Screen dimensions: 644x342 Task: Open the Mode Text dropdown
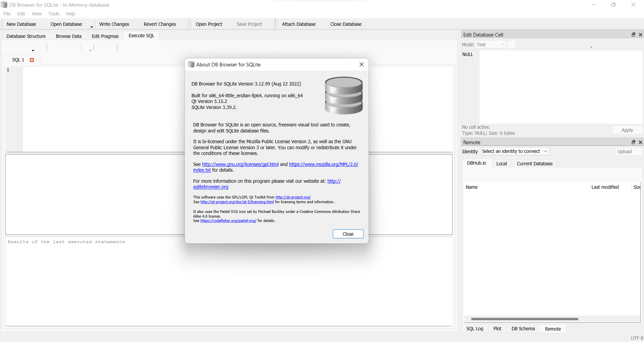point(491,45)
